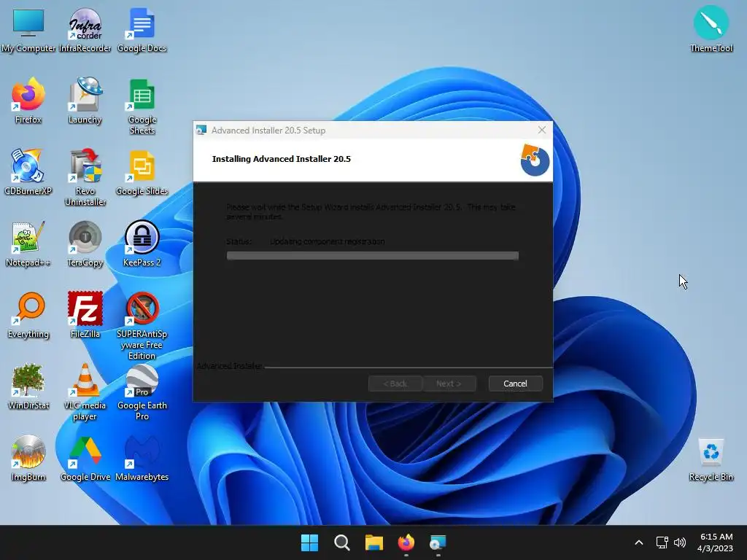Open KeePass 2 desktop shortcut
747x560 pixels.
pos(142,244)
